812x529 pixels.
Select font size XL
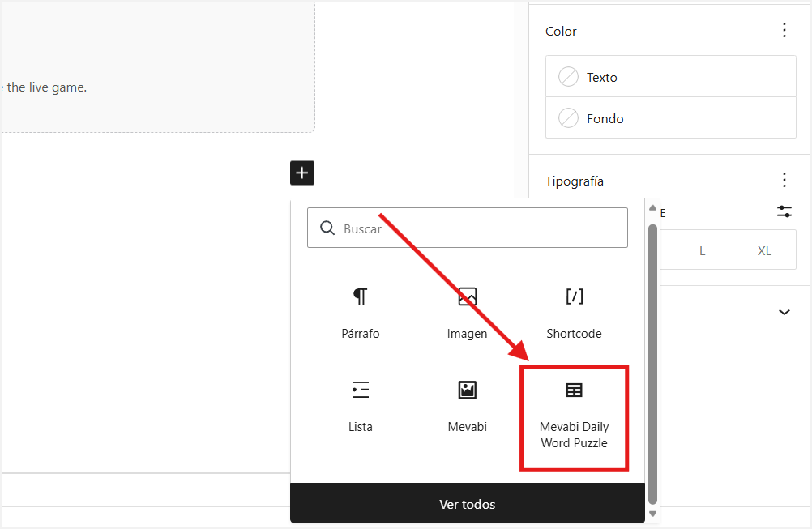[764, 251]
